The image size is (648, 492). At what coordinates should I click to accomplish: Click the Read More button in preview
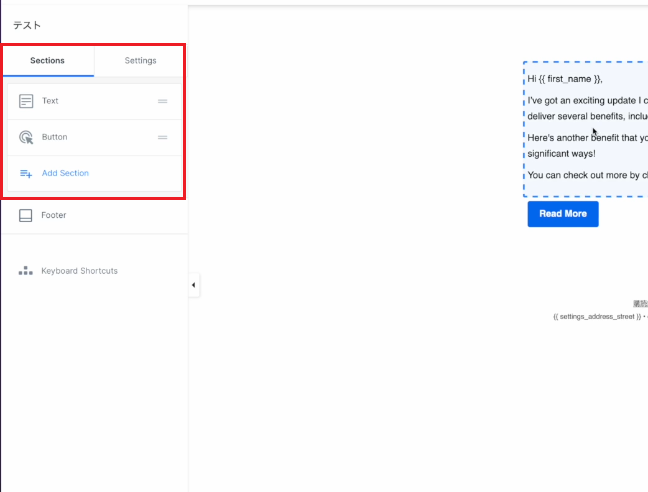pos(563,214)
